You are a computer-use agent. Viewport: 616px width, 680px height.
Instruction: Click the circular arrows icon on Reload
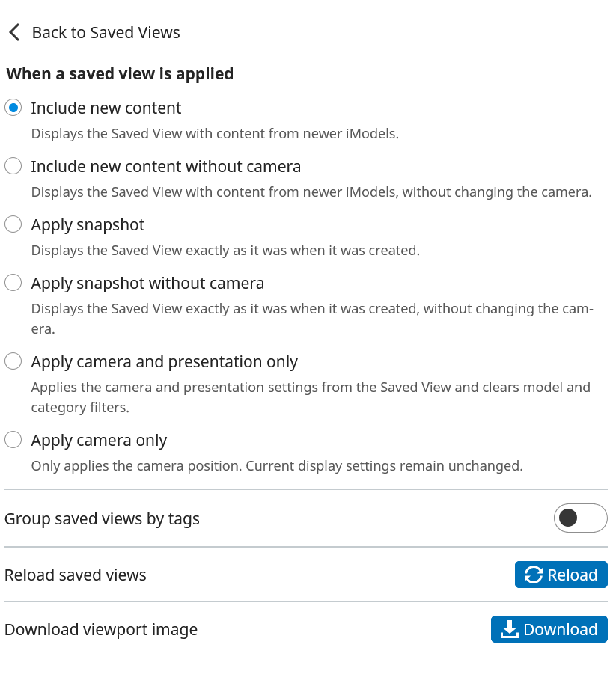click(x=533, y=575)
